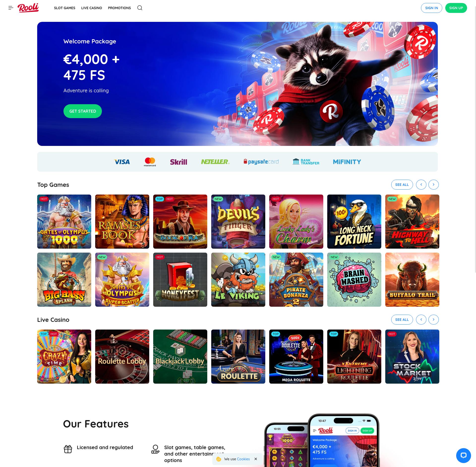Open the hamburger menu icon

11,8
